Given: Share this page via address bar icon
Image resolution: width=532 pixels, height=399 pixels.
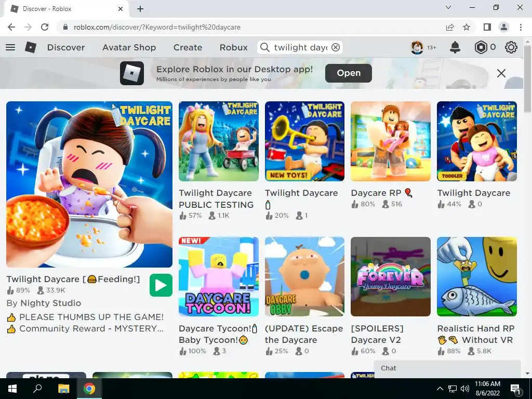Looking at the screenshot, I should click(450, 27).
